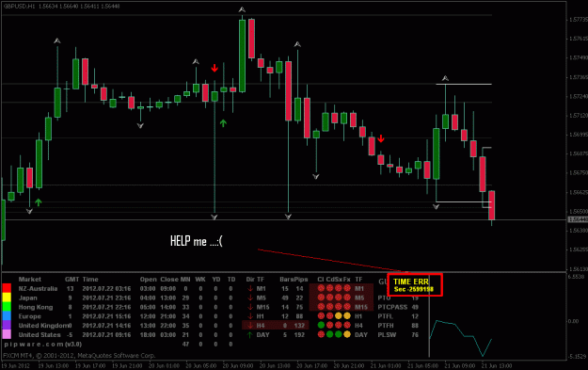Click the PTCPASS label

click(x=392, y=307)
